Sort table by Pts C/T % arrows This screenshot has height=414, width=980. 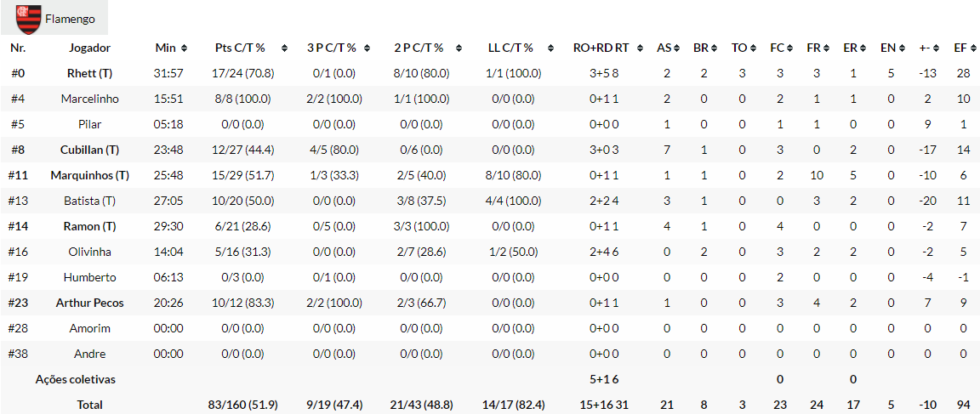(x=284, y=48)
